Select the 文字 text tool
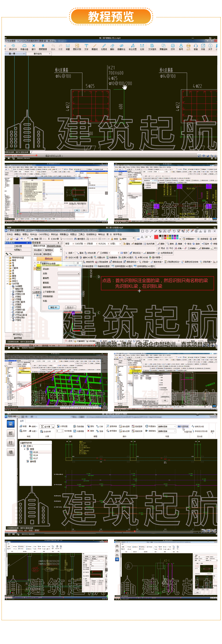 tap(86, 47)
